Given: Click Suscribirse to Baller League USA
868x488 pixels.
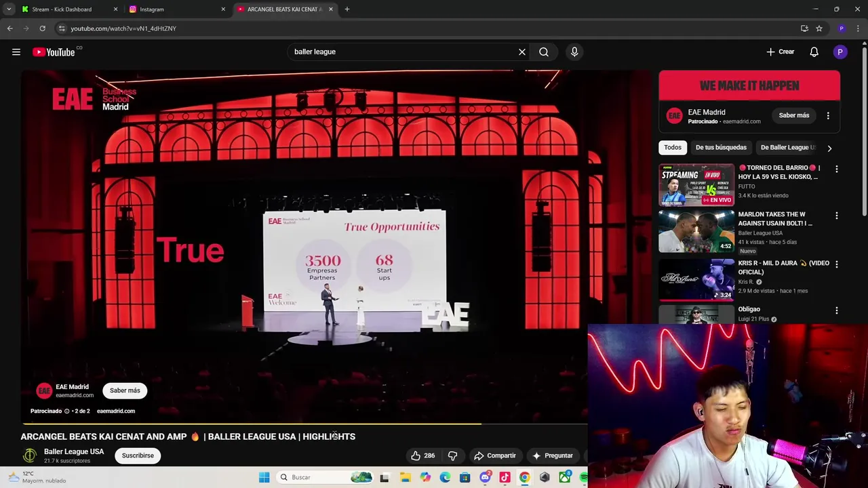Looking at the screenshot, I should 138,455.
